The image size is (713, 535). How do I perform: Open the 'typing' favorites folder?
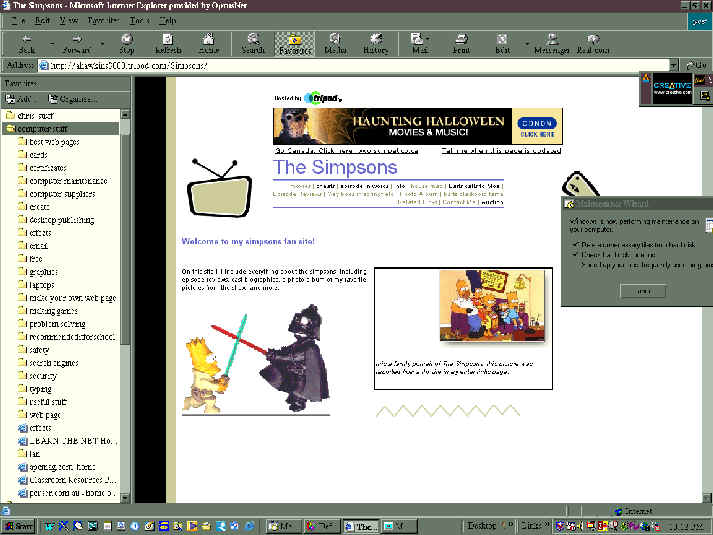coord(35,389)
